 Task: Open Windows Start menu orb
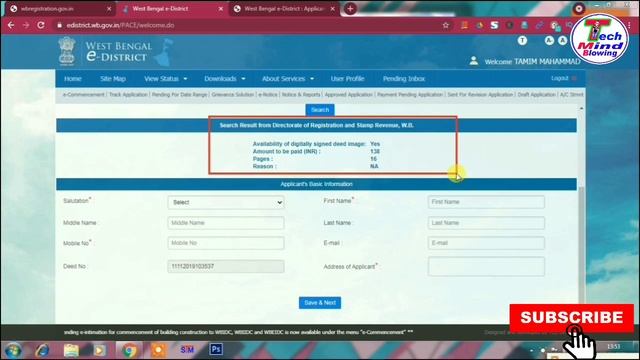13,350
